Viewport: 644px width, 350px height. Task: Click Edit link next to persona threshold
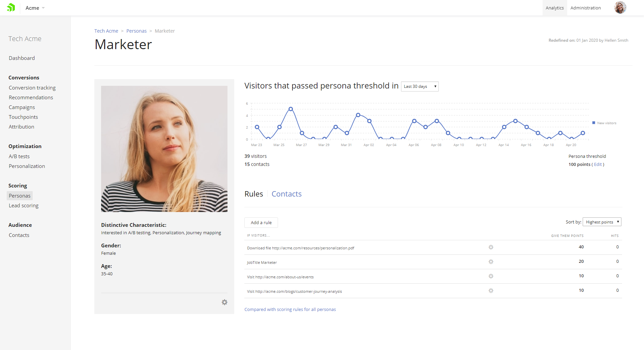point(597,164)
